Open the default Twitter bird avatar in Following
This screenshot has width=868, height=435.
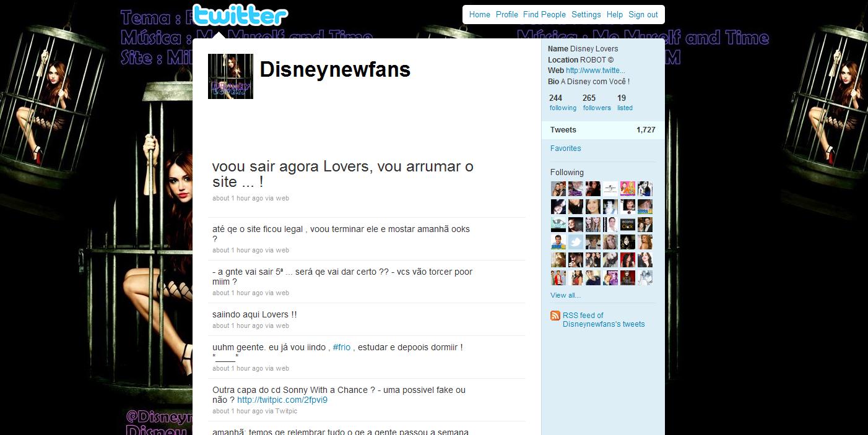click(576, 243)
